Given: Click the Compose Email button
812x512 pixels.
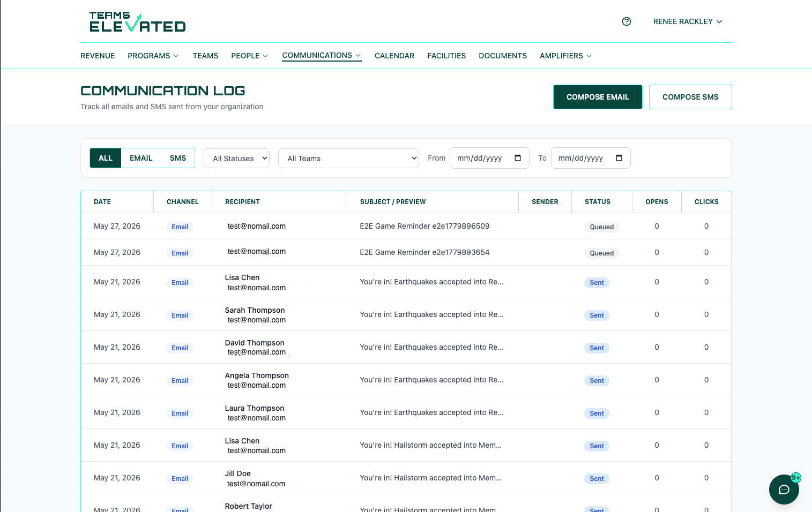Looking at the screenshot, I should coord(598,97).
